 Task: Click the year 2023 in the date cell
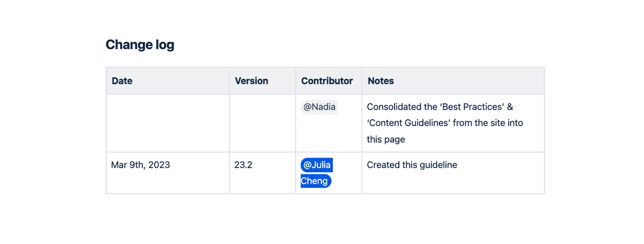159,165
